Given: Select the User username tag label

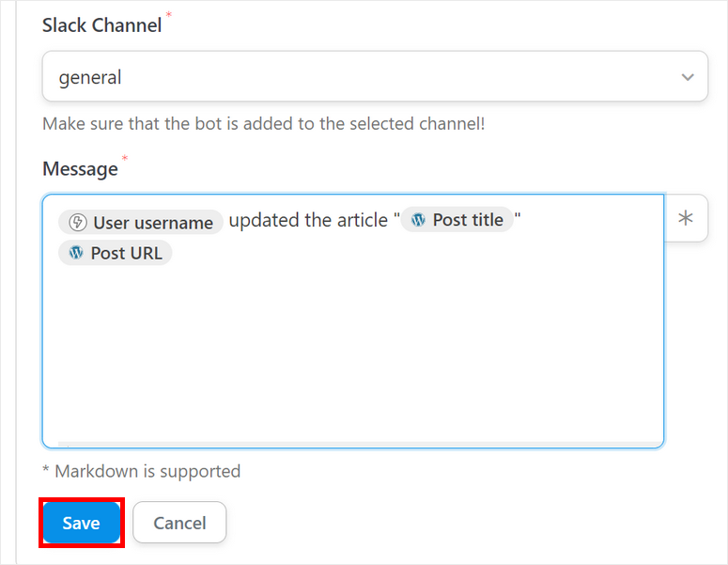Looking at the screenshot, I should tap(153, 223).
